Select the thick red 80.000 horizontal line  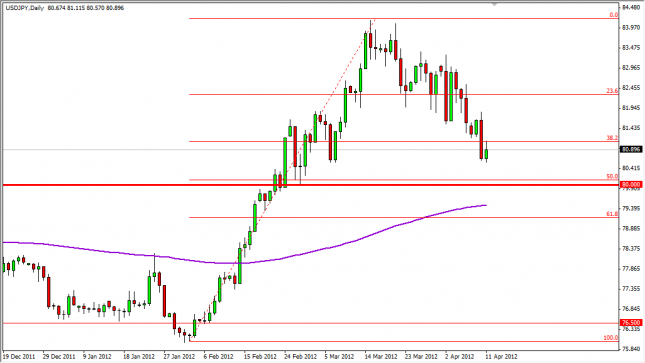point(310,185)
